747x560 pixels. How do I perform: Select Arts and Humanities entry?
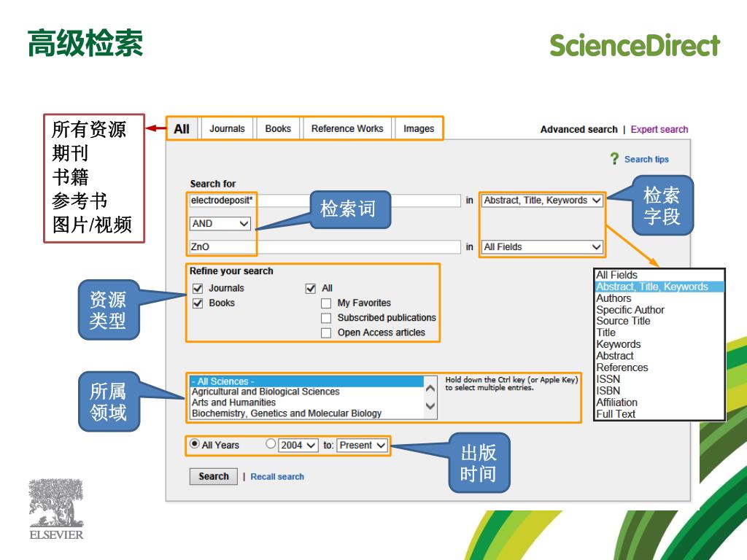click(x=306, y=402)
